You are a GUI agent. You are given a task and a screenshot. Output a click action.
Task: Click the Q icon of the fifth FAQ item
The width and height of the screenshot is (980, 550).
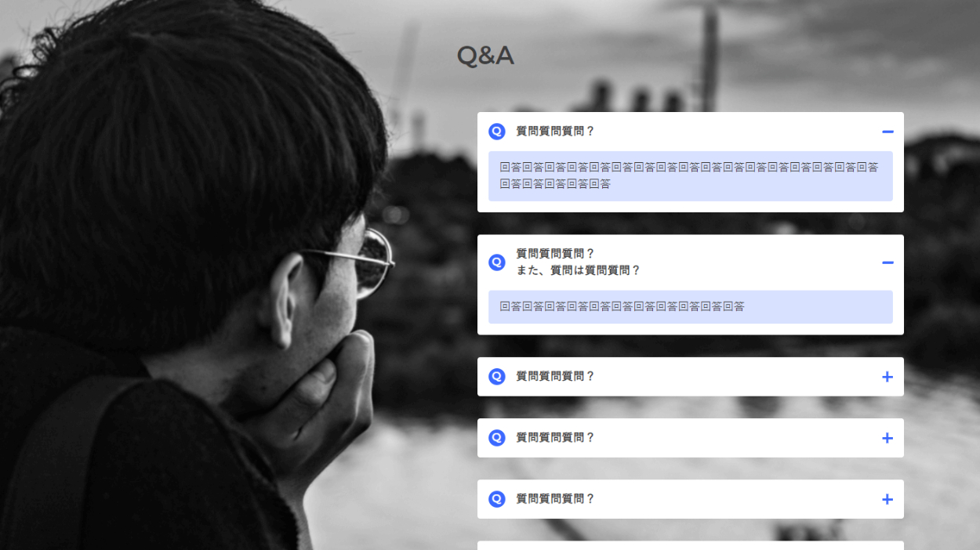(x=497, y=499)
